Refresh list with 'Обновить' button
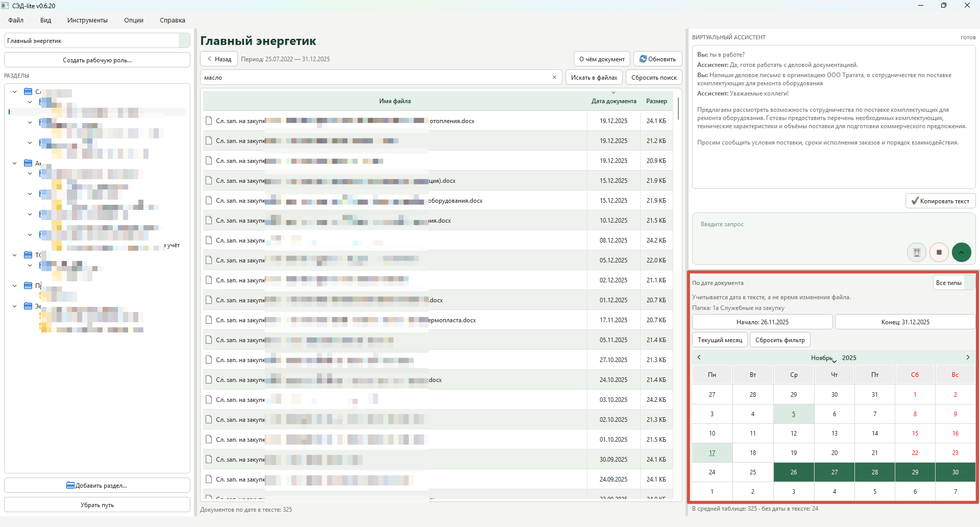Viewport: 980px width, 527px height. coord(658,59)
